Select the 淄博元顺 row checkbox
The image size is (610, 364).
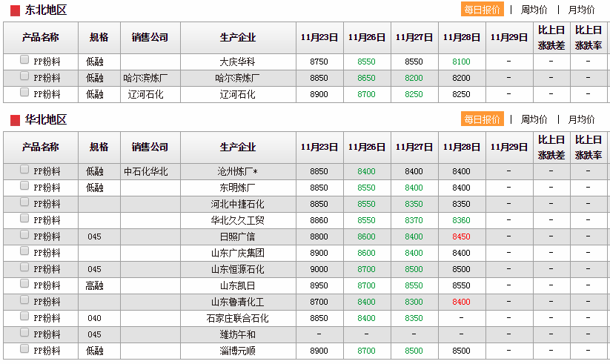point(24,349)
